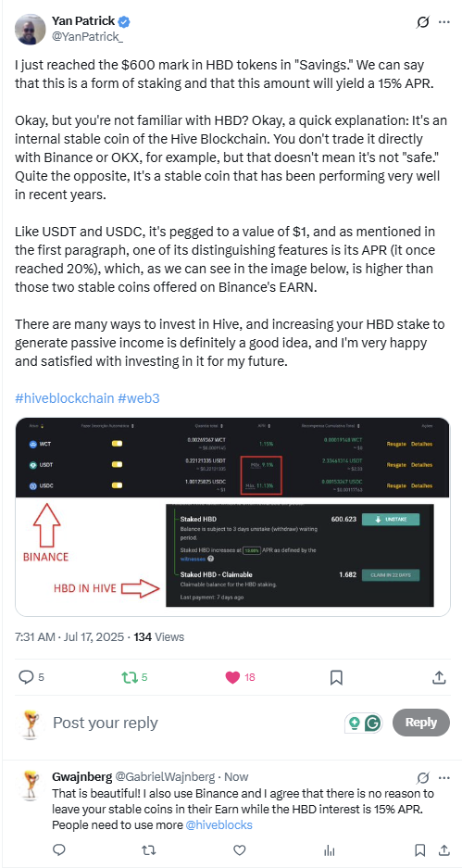
Task: Open the Binance vs HBD comparison image
Action: click(233, 517)
